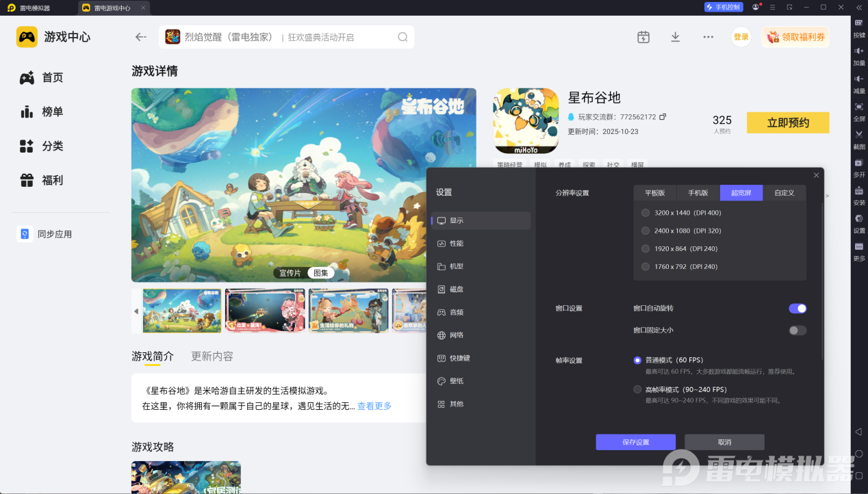The width and height of the screenshot is (868, 494).
Task: Select 普通模式 (60 FPS) radio
Action: pyautogui.click(x=637, y=360)
